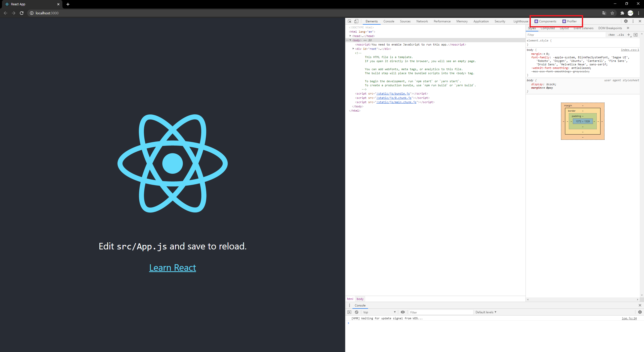The image size is (644, 352).
Task: Open the Network tab
Action: point(422,21)
